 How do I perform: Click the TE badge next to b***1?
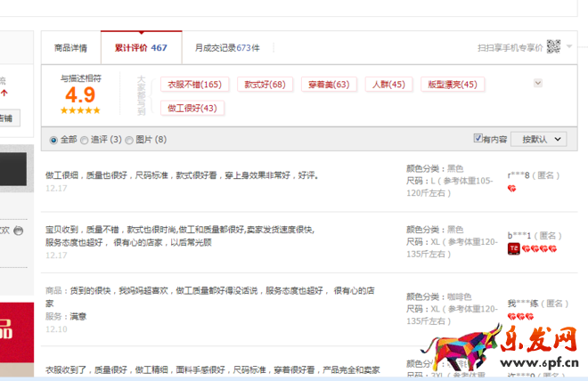pos(513,248)
